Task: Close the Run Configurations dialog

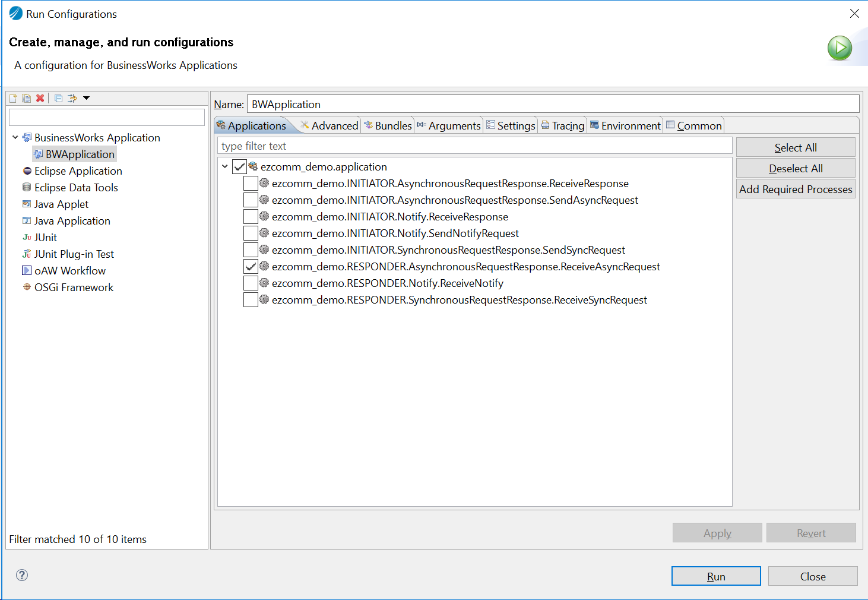Action: (813, 576)
